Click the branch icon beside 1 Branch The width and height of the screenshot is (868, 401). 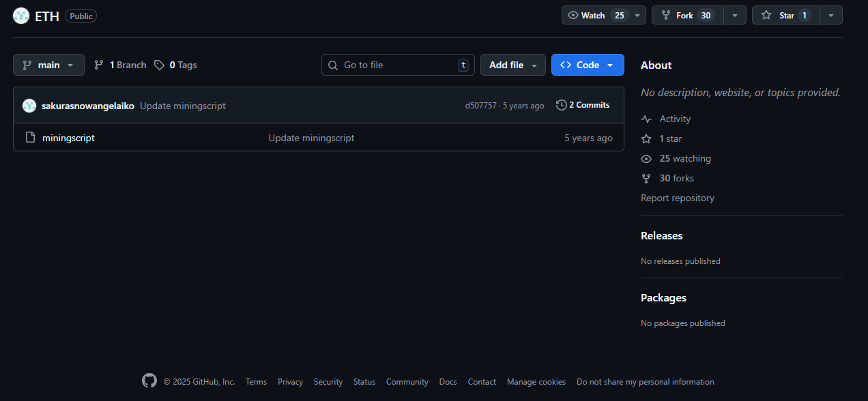[99, 65]
